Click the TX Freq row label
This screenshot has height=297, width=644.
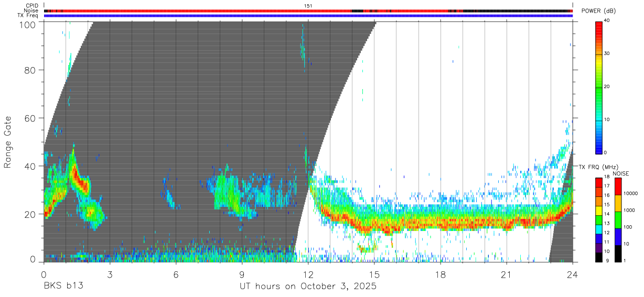click(27, 16)
